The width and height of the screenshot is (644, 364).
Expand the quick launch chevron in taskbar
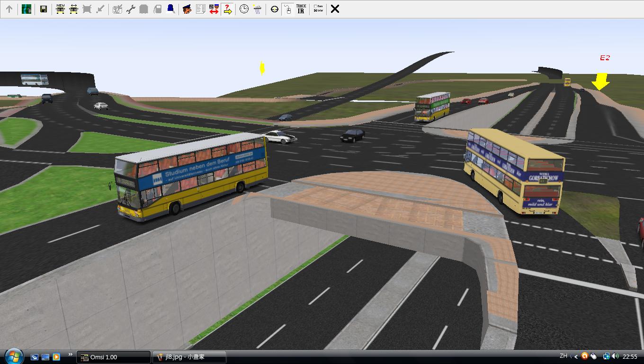pyautogui.click(x=71, y=355)
